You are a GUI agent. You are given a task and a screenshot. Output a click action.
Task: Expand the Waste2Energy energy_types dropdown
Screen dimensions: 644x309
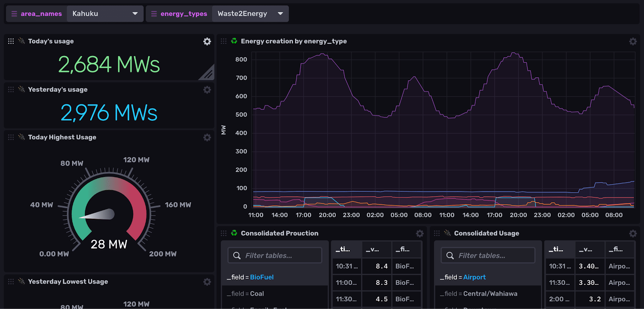coord(250,14)
